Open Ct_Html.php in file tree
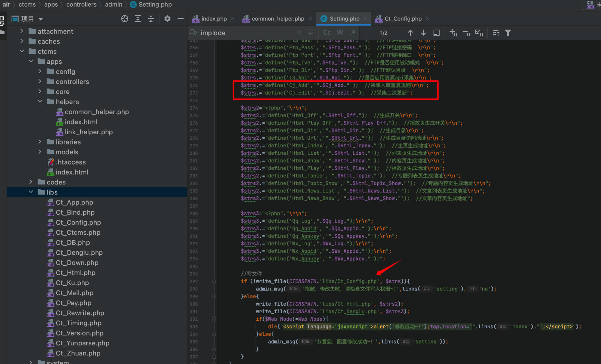This screenshot has height=364, width=601. point(75,273)
